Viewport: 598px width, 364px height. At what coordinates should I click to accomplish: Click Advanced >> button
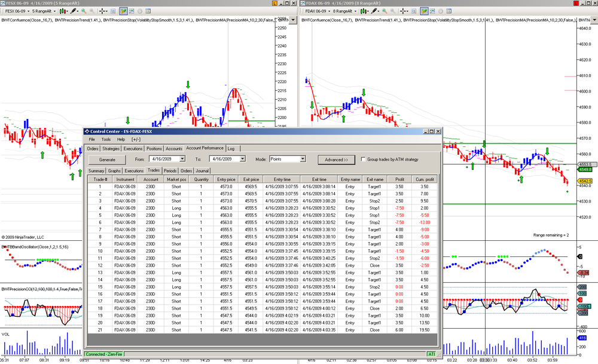(336, 160)
